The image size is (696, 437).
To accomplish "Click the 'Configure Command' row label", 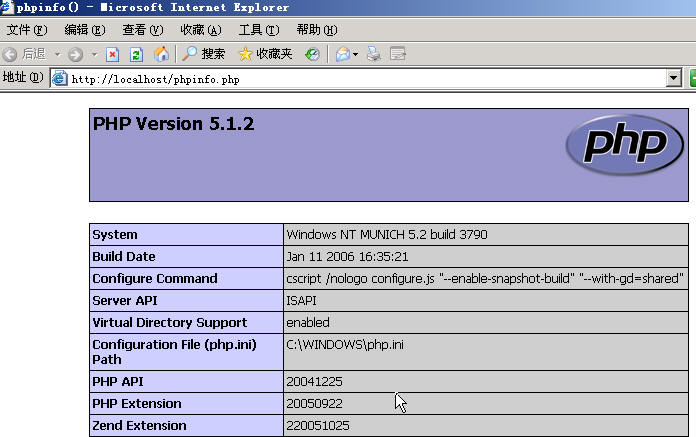I will tap(155, 279).
